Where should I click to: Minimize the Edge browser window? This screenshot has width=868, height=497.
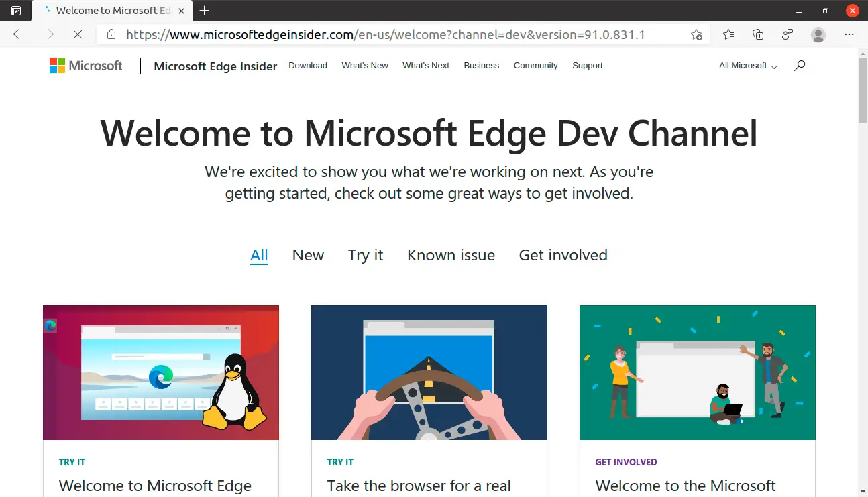coord(798,11)
